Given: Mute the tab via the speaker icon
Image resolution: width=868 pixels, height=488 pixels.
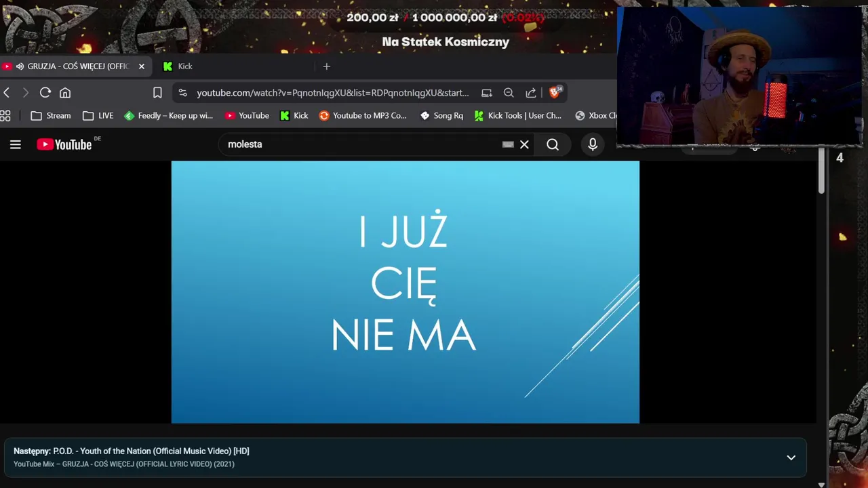Looking at the screenshot, I should coord(20,66).
